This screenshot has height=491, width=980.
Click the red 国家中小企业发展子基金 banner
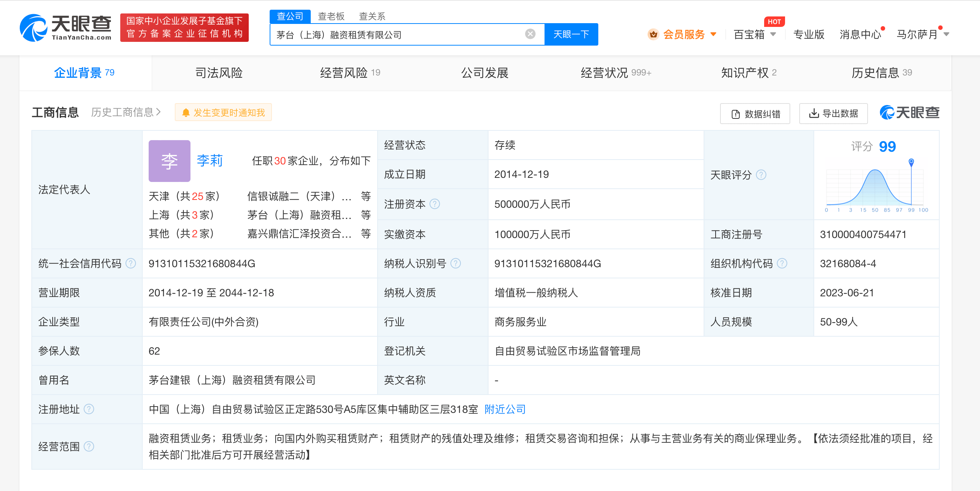(x=184, y=27)
